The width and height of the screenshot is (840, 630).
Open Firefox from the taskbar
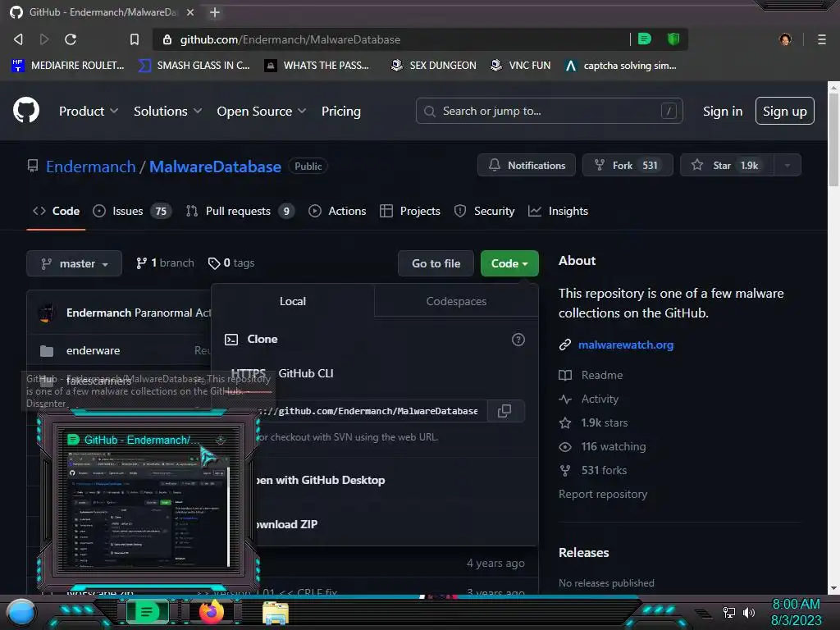pos(211,612)
